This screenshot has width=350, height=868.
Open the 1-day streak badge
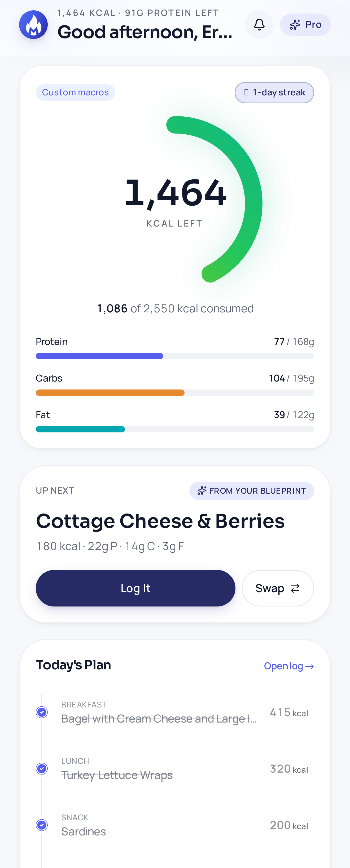(274, 92)
